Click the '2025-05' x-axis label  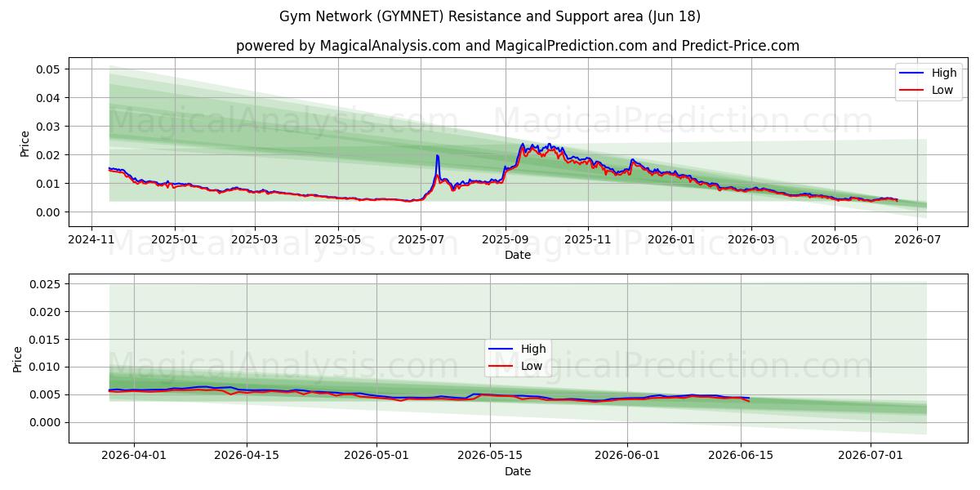point(339,240)
